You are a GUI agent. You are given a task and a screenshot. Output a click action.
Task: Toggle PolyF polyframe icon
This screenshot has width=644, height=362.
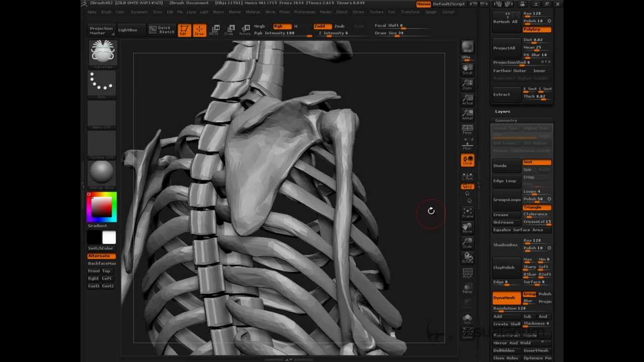[467, 273]
